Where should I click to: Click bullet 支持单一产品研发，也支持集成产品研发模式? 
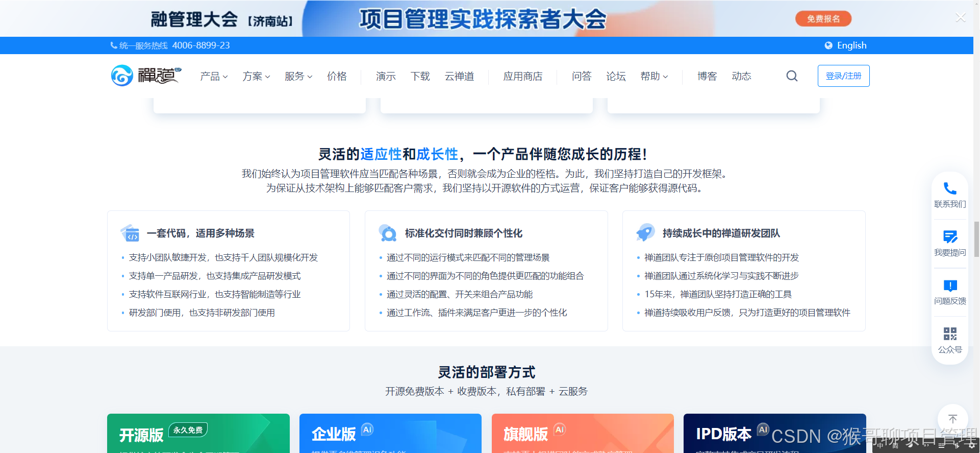click(215, 276)
